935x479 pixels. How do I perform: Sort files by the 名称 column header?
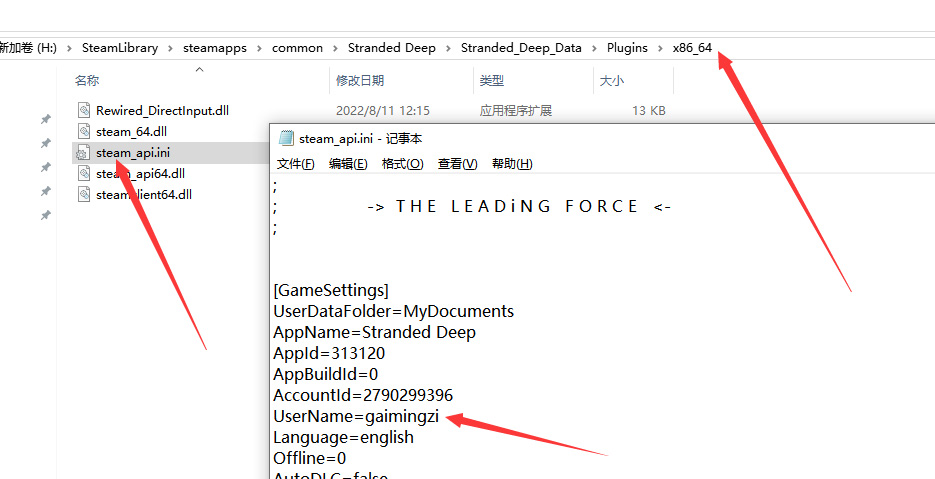[x=87, y=81]
